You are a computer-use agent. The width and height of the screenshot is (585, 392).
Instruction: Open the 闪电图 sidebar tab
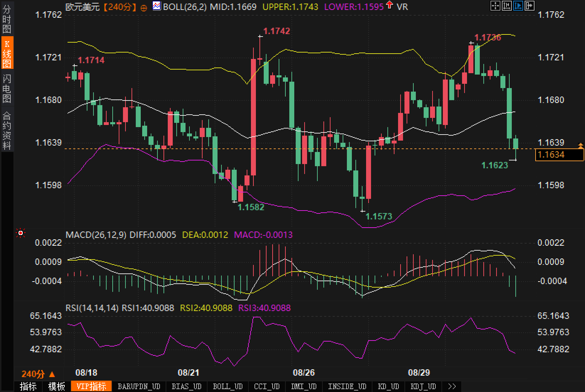[x=7, y=88]
